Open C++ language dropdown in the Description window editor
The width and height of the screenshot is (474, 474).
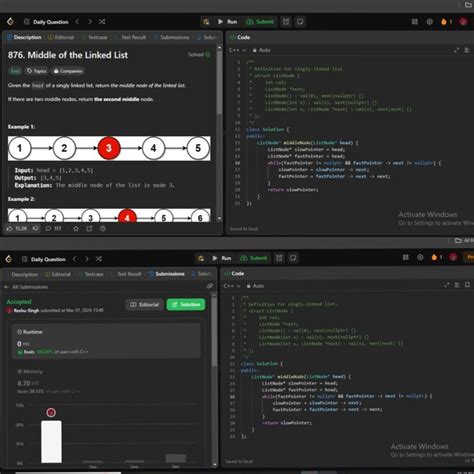point(237,50)
